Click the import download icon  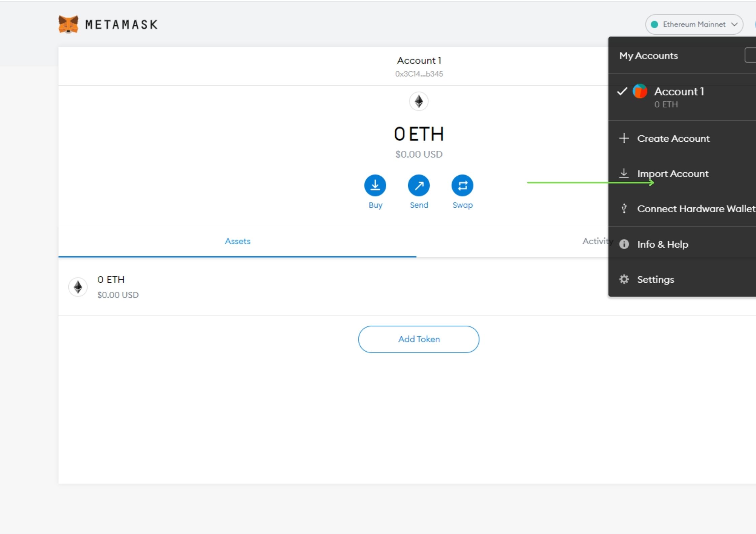click(624, 173)
